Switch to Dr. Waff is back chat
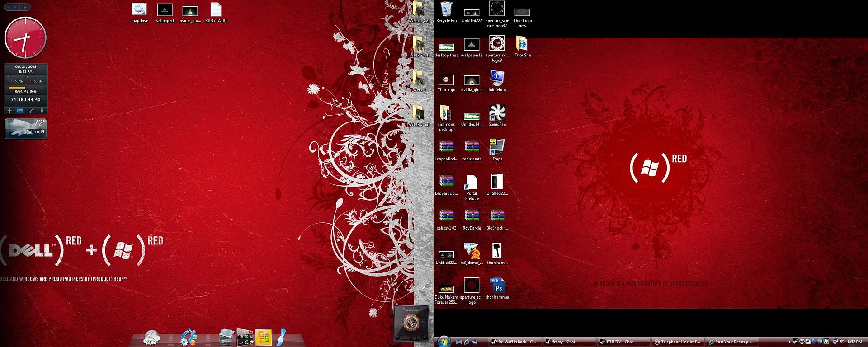Viewport: 868px width, 347px height. coord(515,342)
